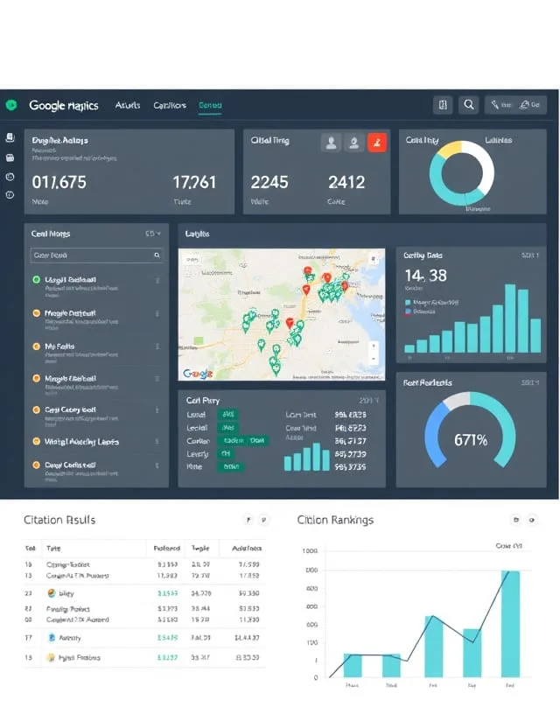Open more-options dots on last Ceal Nonrs row
Screen dimensions: 560x728
click(157, 465)
